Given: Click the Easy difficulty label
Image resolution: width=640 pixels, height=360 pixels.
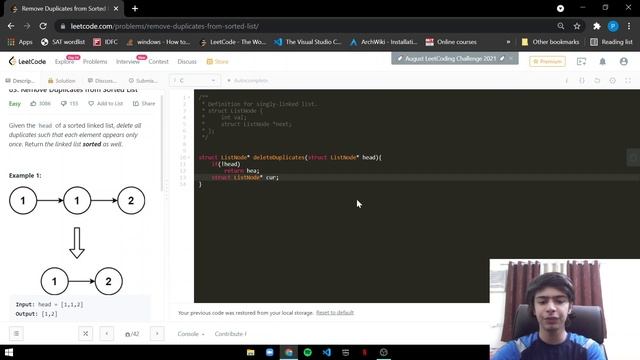Looking at the screenshot, I should tap(15, 104).
